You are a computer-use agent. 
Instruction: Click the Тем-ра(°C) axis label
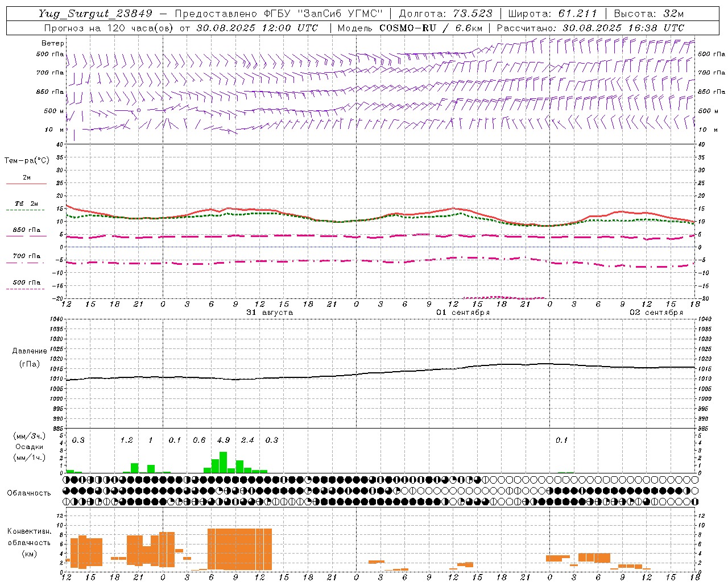pos(27,161)
